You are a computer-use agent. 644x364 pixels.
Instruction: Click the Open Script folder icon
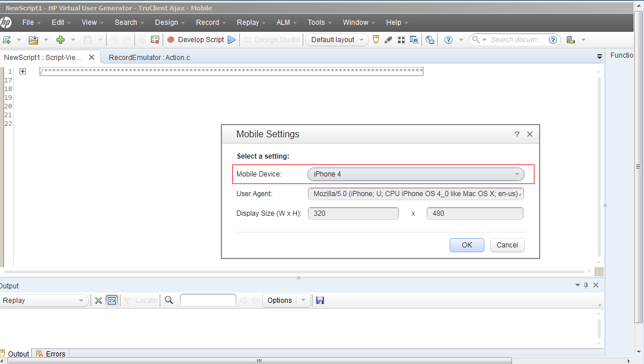coord(33,40)
